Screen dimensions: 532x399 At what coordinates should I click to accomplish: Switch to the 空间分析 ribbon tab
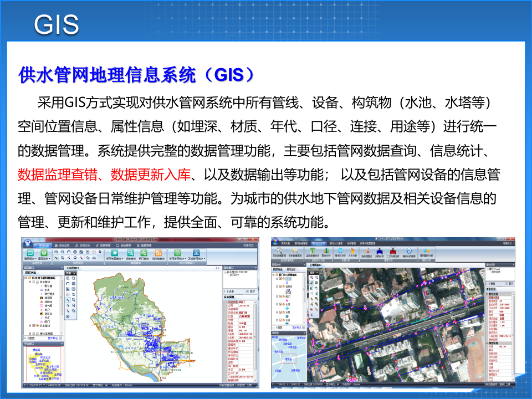(x=81, y=245)
